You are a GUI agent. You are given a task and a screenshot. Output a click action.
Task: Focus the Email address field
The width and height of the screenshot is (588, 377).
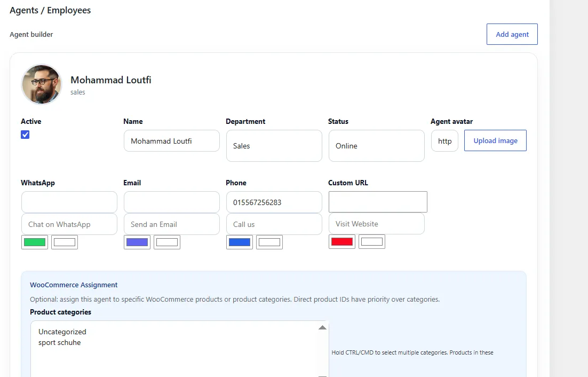[x=172, y=202]
